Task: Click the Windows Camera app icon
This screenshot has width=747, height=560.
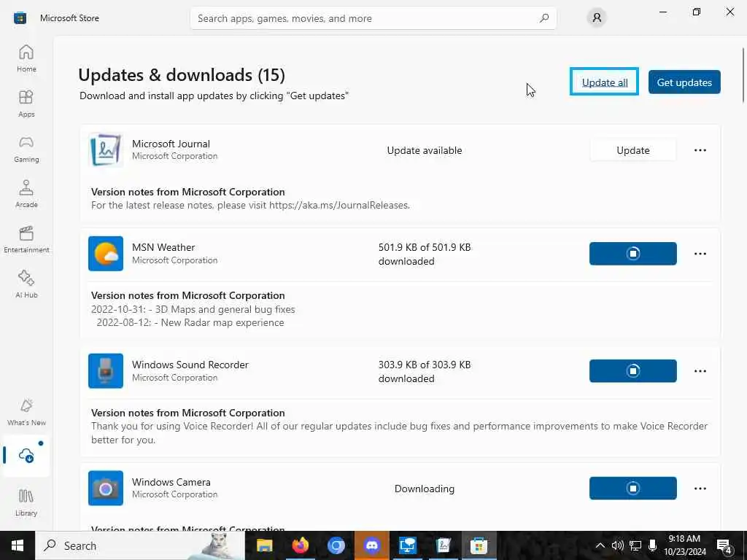Action: click(106, 488)
